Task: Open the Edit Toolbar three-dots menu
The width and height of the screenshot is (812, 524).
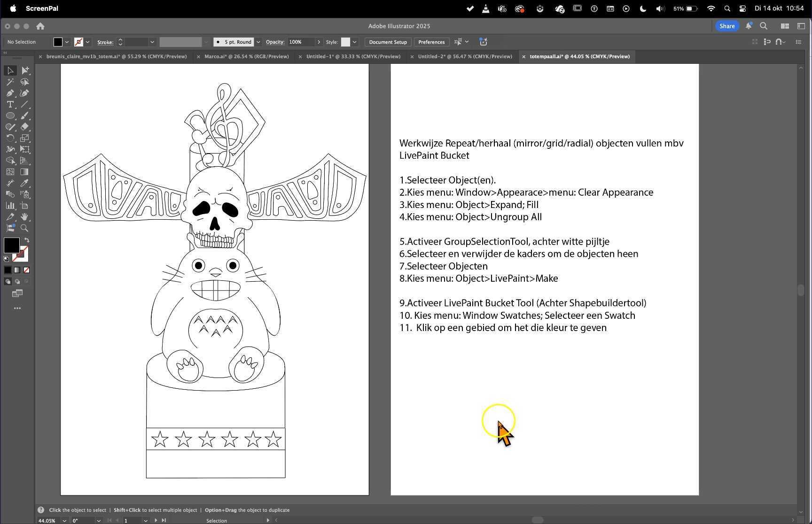Action: (x=17, y=308)
